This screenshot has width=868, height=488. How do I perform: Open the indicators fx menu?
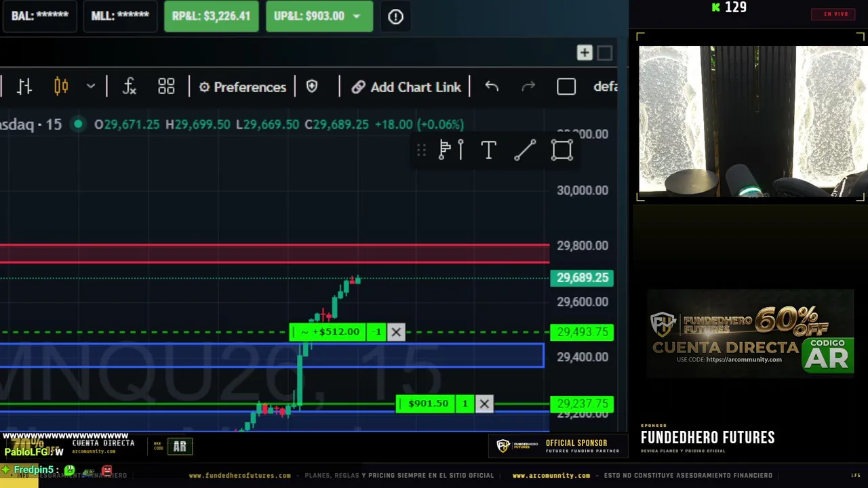(x=130, y=87)
